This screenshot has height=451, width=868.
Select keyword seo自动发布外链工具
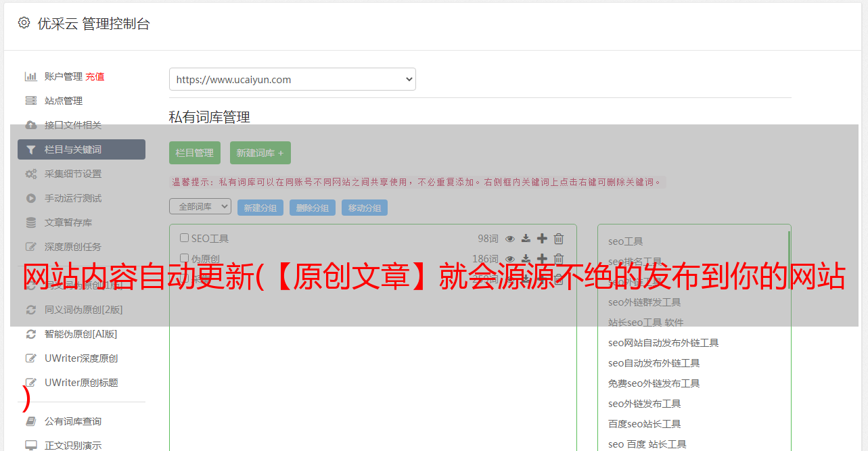(x=654, y=363)
